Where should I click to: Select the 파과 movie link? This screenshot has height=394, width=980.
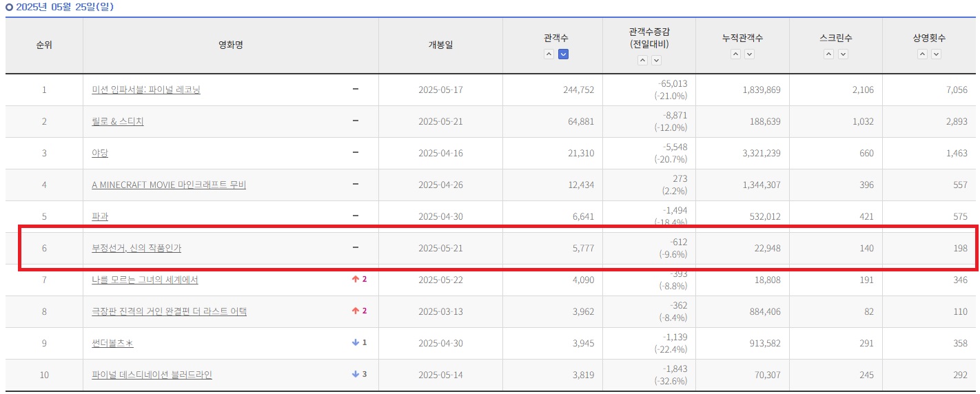point(100,216)
